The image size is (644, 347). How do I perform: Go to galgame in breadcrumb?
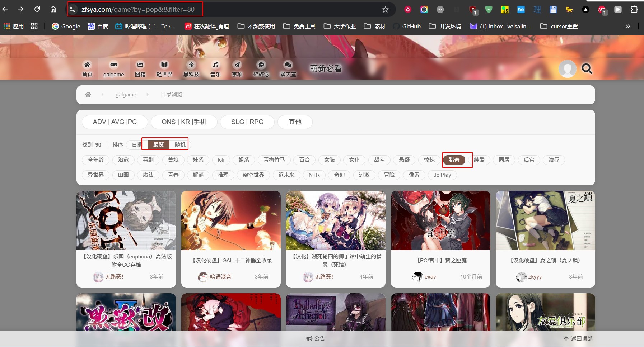pyautogui.click(x=126, y=95)
